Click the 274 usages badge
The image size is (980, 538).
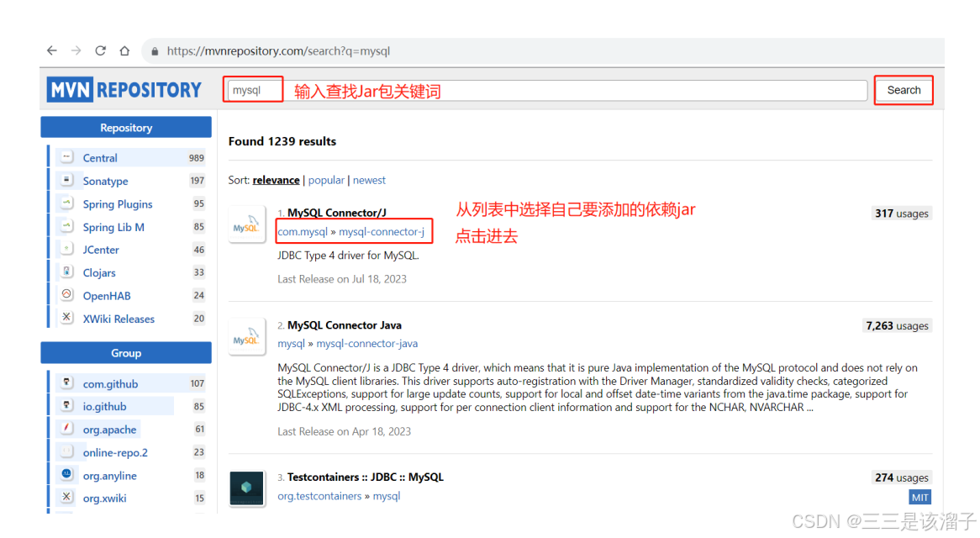[901, 478]
